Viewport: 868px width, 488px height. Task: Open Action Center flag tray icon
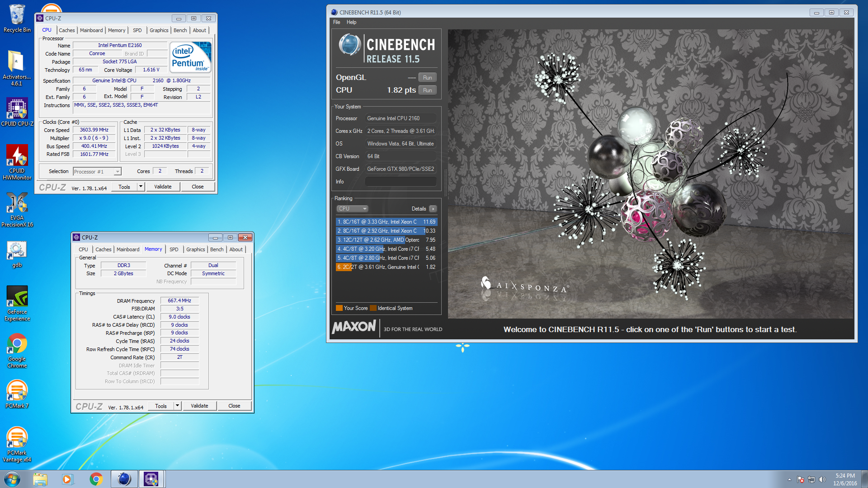click(x=800, y=479)
